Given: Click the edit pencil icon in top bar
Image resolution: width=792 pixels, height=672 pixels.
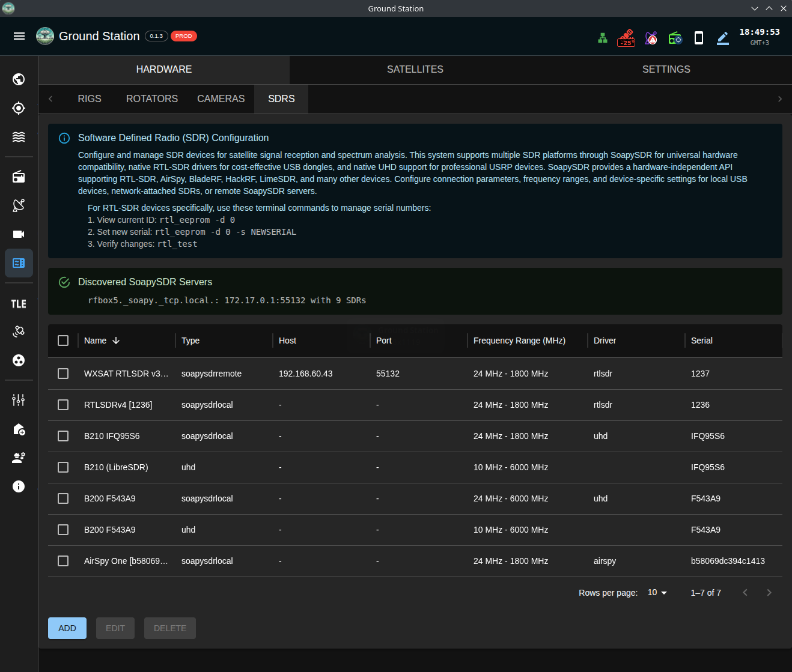Looking at the screenshot, I should pos(722,37).
